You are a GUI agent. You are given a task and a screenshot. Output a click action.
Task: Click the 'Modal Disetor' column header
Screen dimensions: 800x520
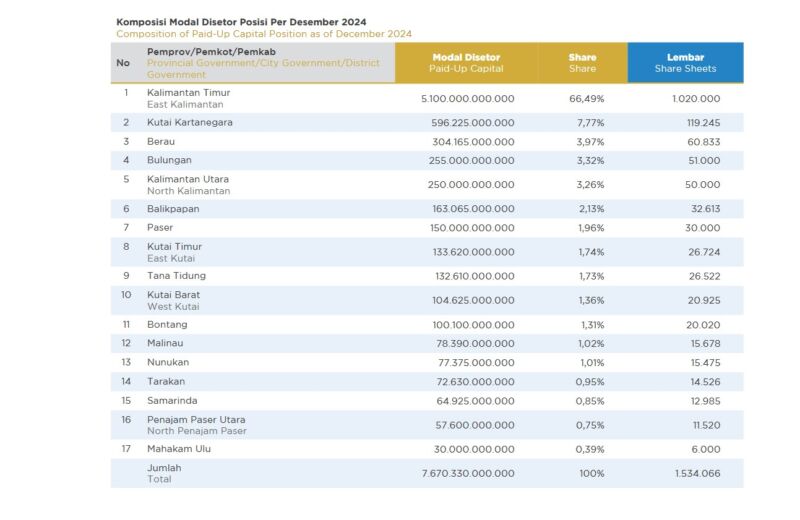[x=466, y=62]
